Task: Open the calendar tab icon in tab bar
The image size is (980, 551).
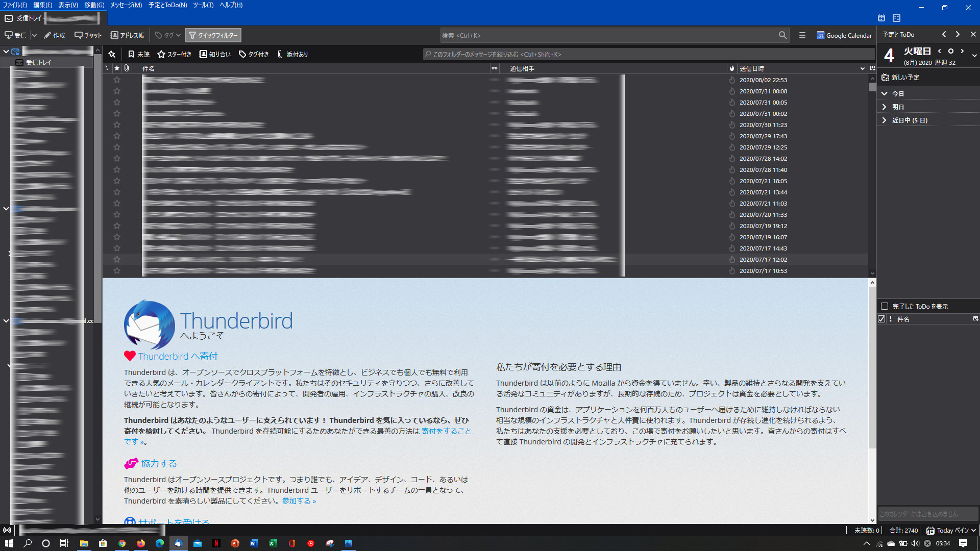Action: [x=881, y=18]
